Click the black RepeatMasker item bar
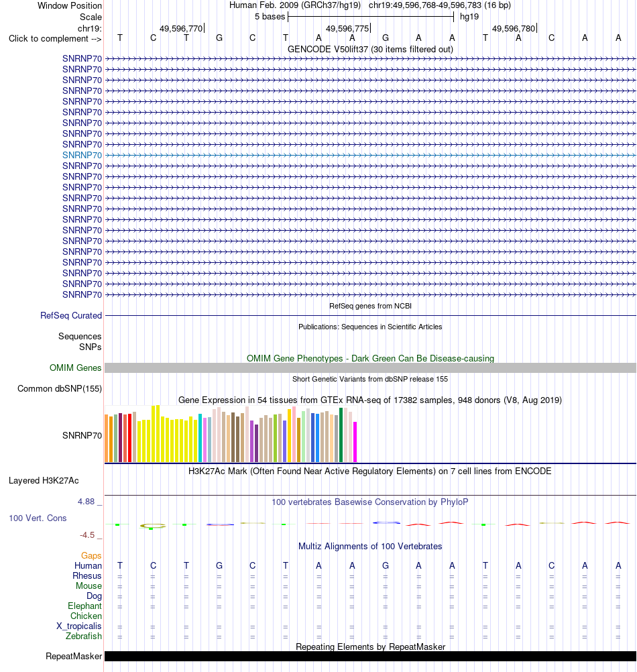The width and height of the screenshot is (637, 672). (370, 656)
